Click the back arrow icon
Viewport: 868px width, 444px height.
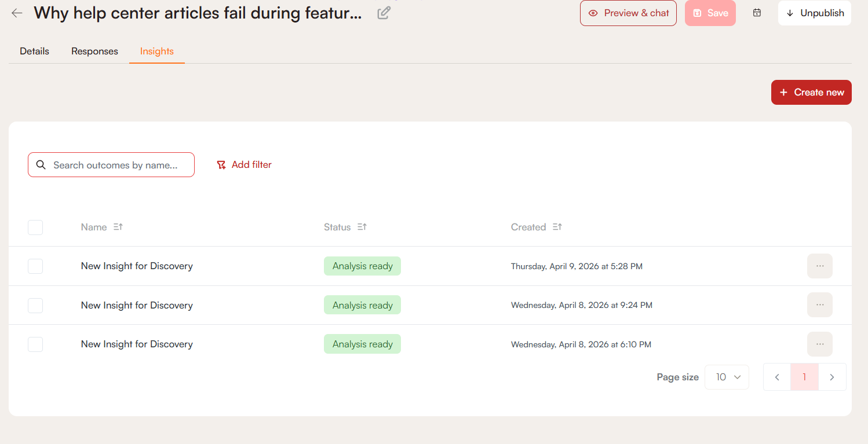pos(17,13)
